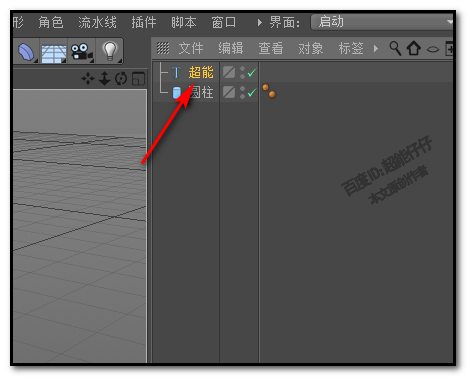The width and height of the screenshot is (467, 377).
Task: Click the cylinder icon of 圆柱 object
Action: coord(177,93)
